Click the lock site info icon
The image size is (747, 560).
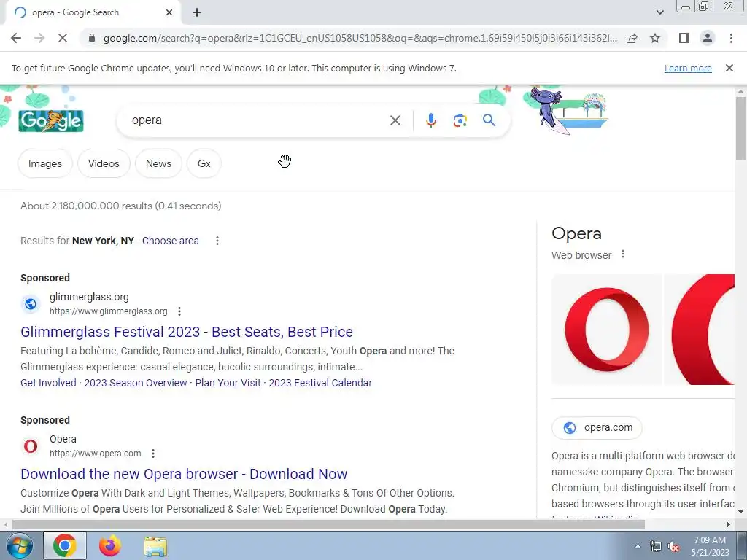click(x=92, y=38)
